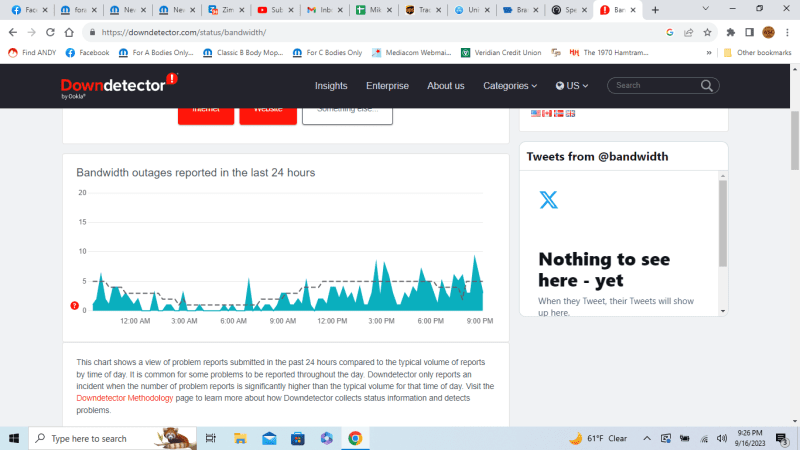Open the Categories dropdown
The width and height of the screenshot is (800, 450).
[x=510, y=86]
